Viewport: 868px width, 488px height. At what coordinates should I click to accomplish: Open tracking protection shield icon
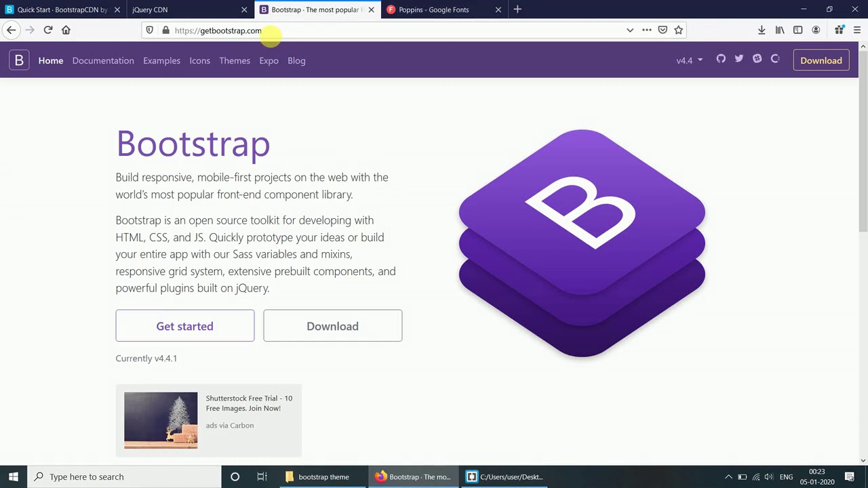[x=150, y=30]
